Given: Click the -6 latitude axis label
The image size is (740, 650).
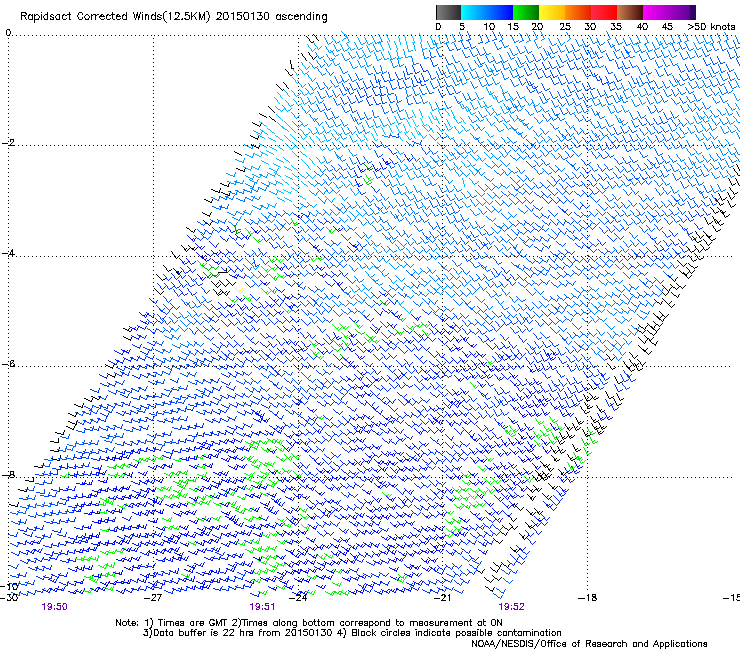Looking at the screenshot, I should pyautogui.click(x=8, y=364).
